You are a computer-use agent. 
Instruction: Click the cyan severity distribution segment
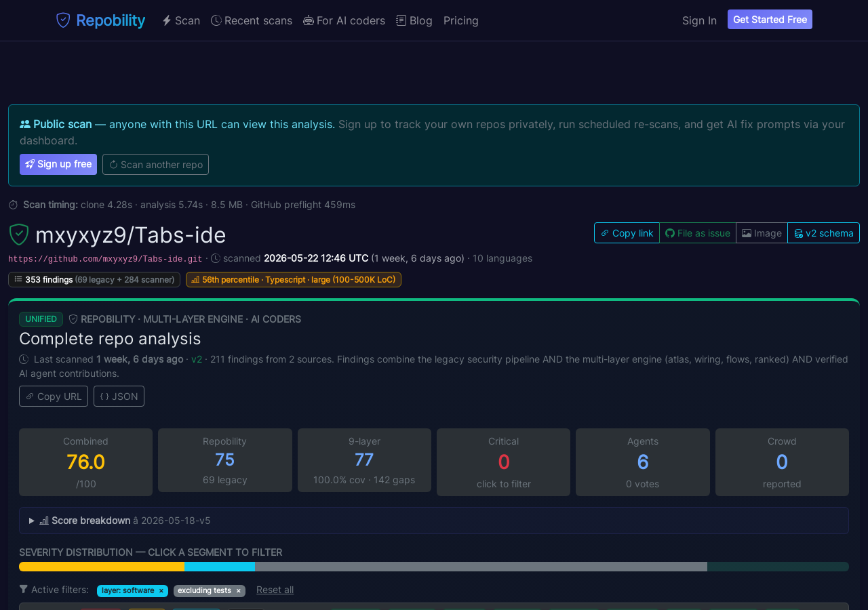pyautogui.click(x=220, y=567)
